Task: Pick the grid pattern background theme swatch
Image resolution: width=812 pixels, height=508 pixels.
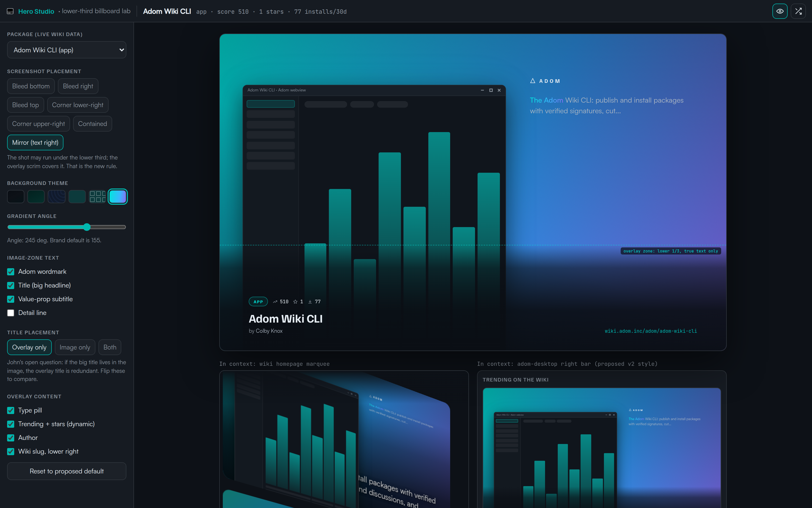Action: pos(97,197)
